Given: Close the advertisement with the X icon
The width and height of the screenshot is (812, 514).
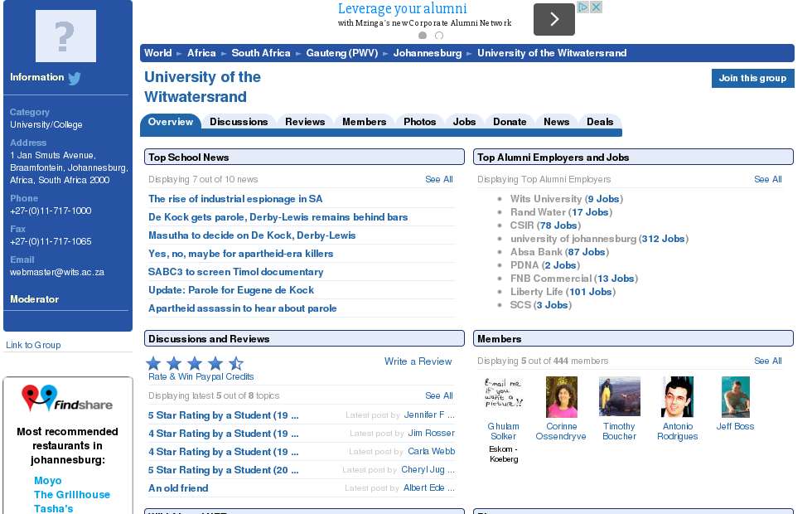Looking at the screenshot, I should coord(596,7).
